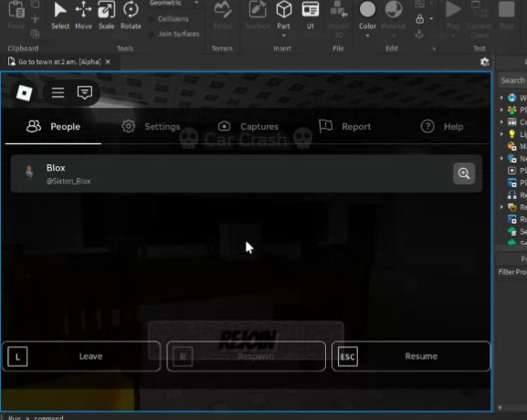This screenshot has height=420, width=527.
Task: Switch to the Captures tab
Action: (x=248, y=127)
